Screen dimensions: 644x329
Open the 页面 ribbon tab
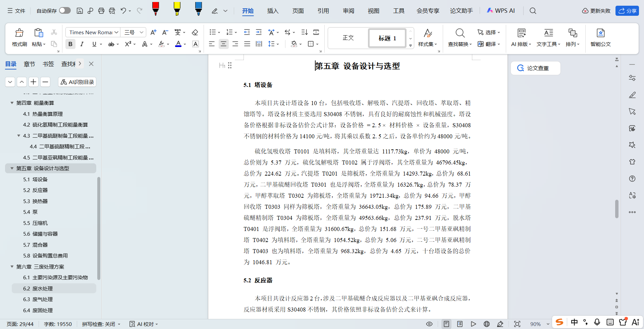click(x=298, y=11)
